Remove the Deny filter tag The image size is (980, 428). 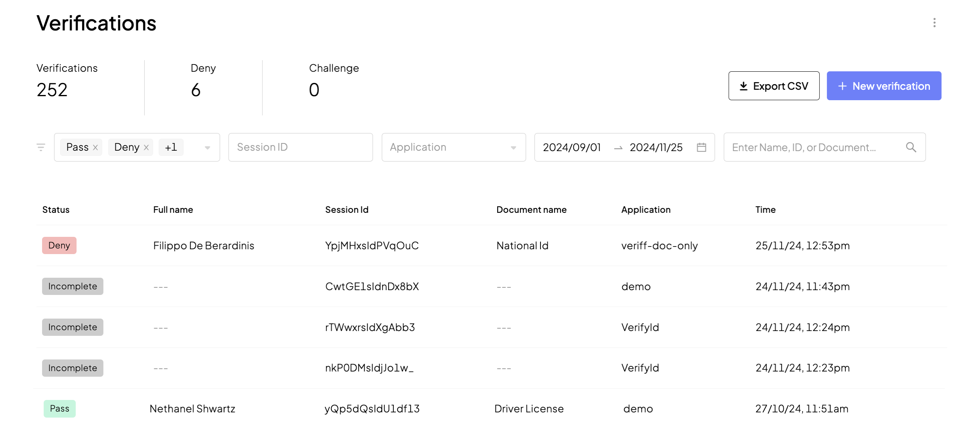146,147
